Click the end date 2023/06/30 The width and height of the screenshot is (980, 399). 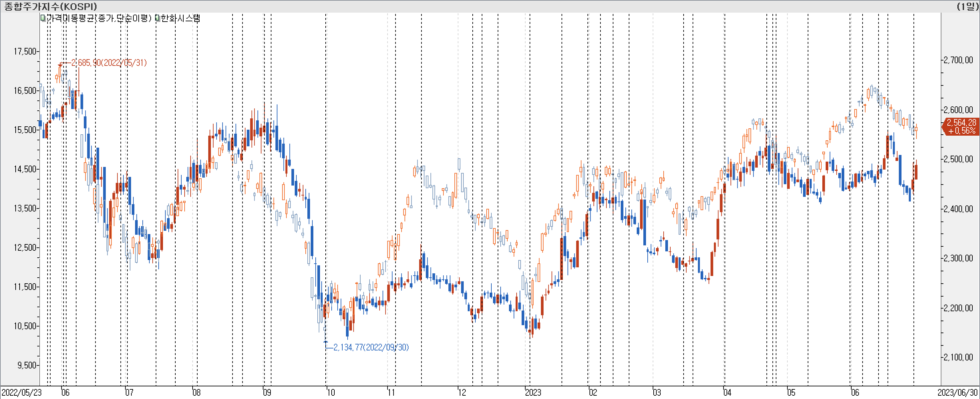[x=958, y=392]
